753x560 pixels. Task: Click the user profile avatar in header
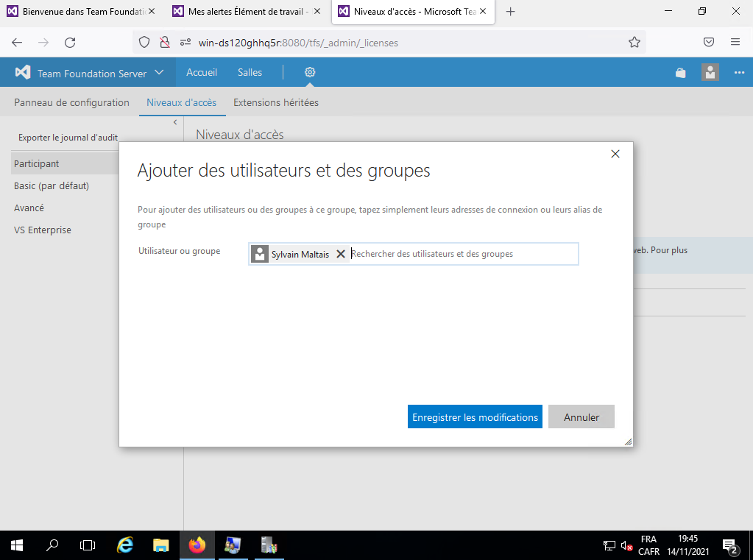pos(710,73)
